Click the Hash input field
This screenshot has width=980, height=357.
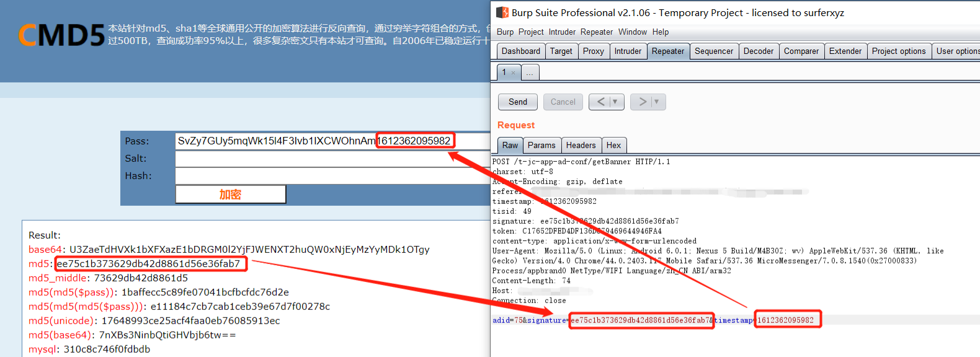pyautogui.click(x=333, y=176)
